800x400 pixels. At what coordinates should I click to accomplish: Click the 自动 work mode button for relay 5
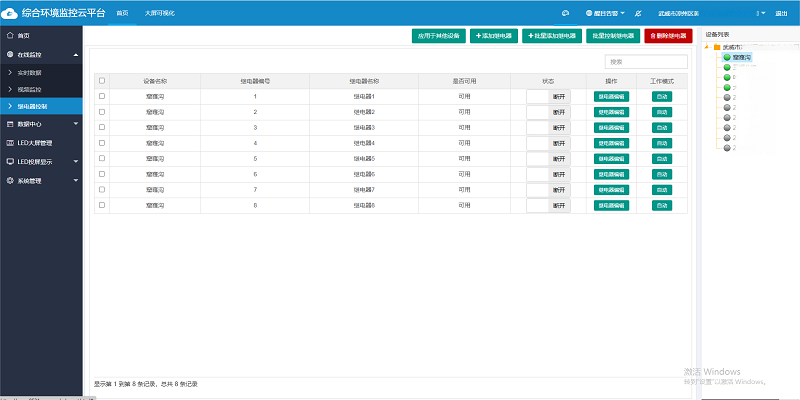662,159
